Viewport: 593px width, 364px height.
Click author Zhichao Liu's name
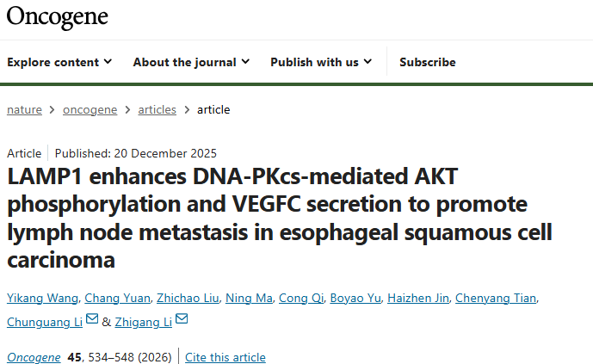point(186,299)
